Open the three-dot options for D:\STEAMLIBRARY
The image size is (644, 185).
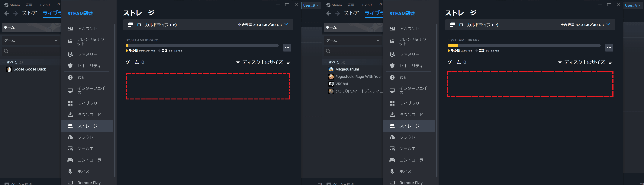(287, 47)
